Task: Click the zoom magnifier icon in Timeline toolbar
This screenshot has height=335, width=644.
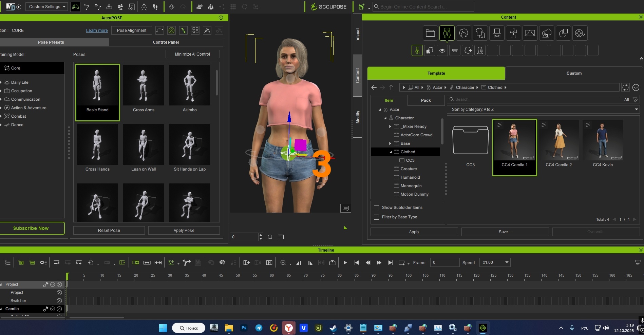Action: 283,262
